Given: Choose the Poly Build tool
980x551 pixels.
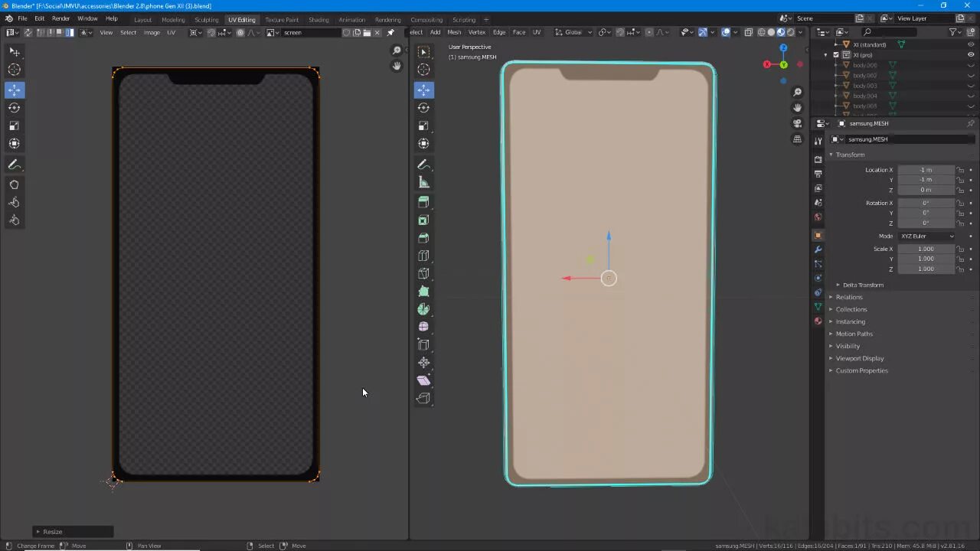Looking at the screenshot, I should pos(423,292).
